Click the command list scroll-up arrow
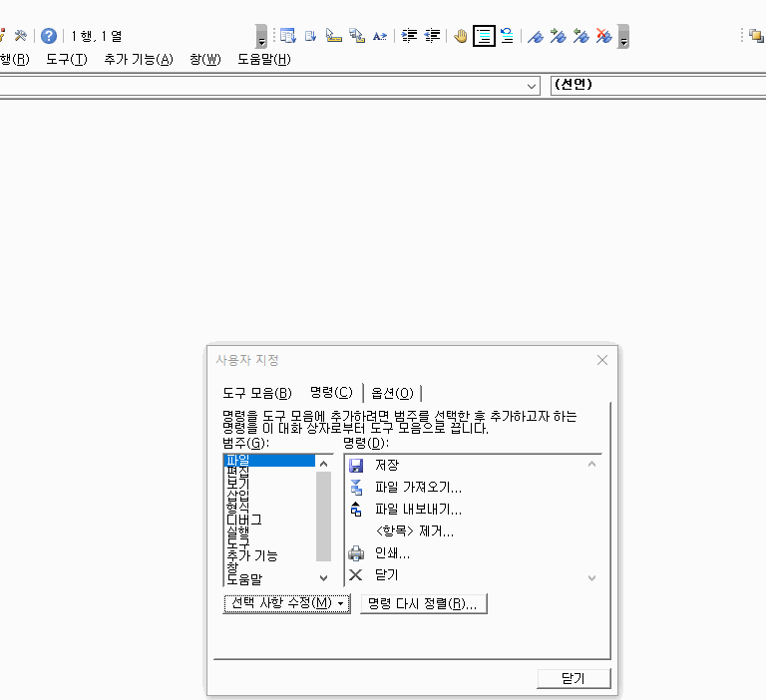 pos(591,464)
